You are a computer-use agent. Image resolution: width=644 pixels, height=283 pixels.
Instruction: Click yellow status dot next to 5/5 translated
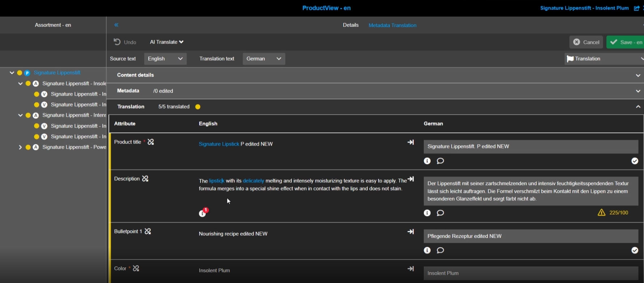pos(198,107)
